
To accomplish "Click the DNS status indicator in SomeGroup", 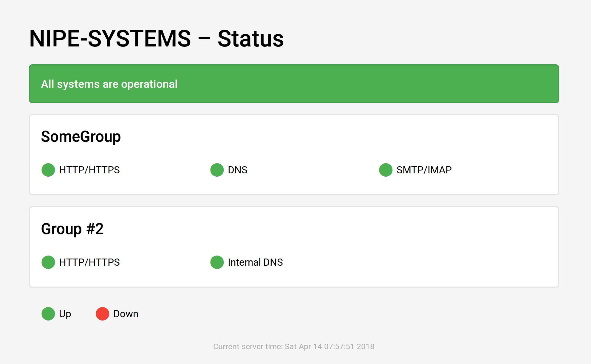I will coord(217,170).
